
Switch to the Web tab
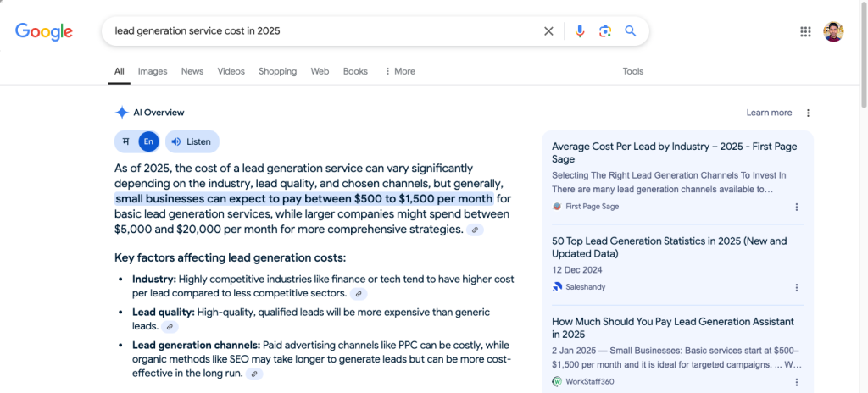(x=320, y=71)
